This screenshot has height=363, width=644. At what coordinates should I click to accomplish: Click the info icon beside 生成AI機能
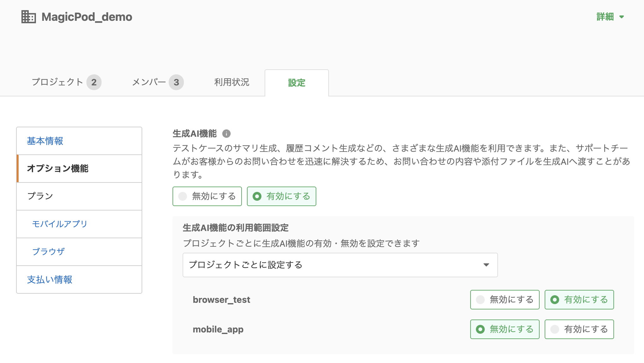click(x=226, y=134)
